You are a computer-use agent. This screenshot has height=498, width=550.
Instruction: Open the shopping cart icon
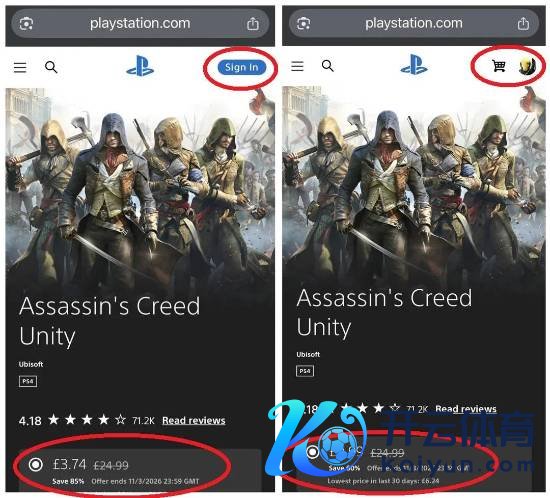click(498, 66)
